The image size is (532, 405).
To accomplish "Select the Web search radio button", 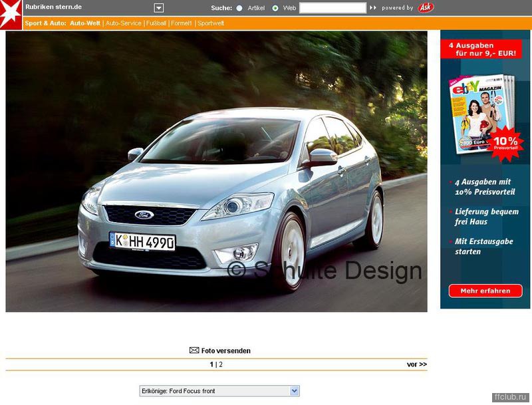I will point(275,8).
